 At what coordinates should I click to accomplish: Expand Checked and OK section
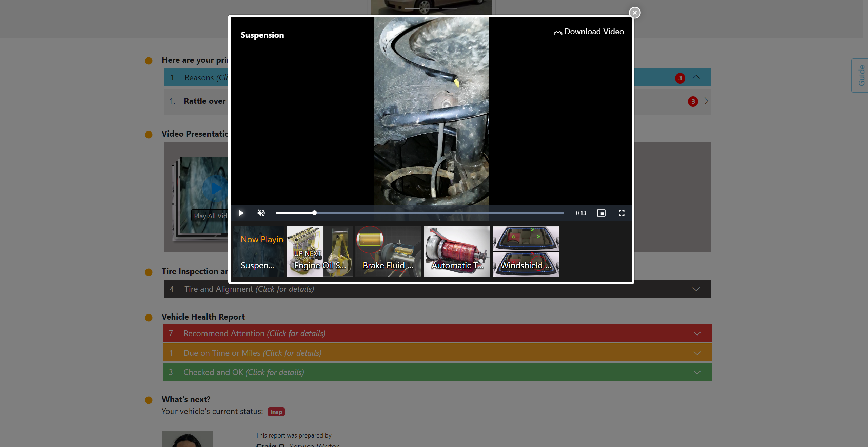[697, 372]
